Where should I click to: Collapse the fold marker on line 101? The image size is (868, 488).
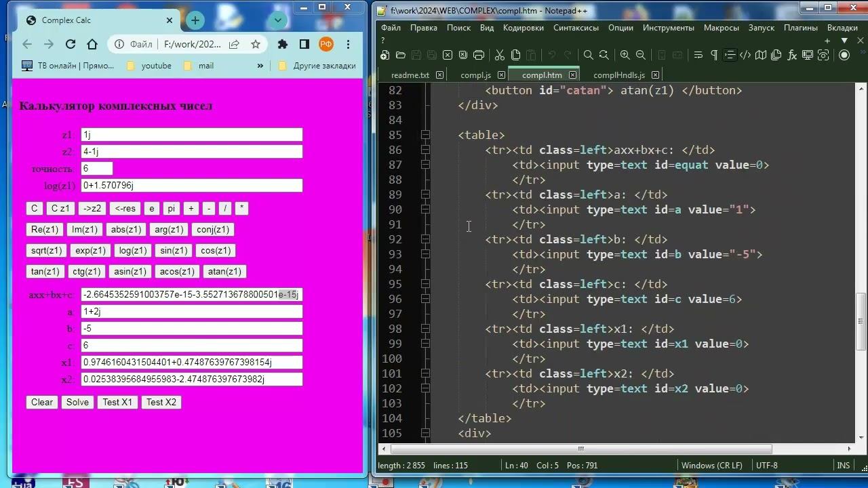pos(425,373)
